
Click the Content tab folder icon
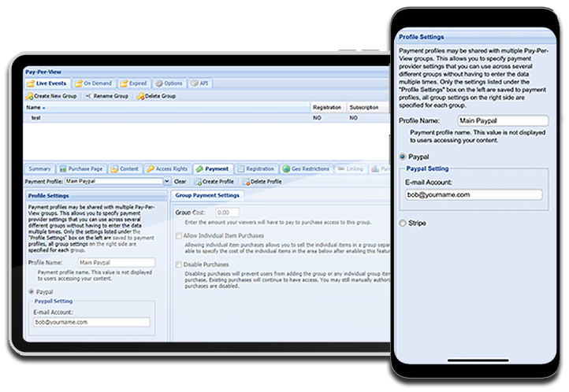pos(114,169)
